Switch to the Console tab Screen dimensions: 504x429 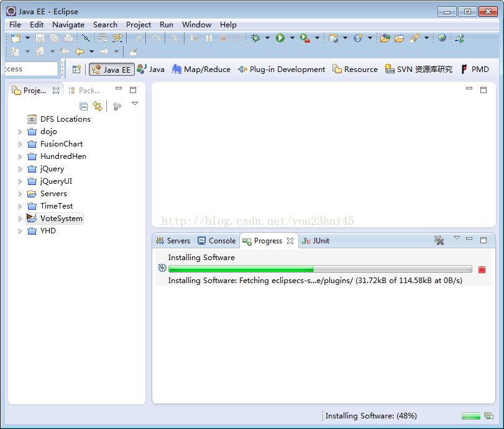point(217,241)
